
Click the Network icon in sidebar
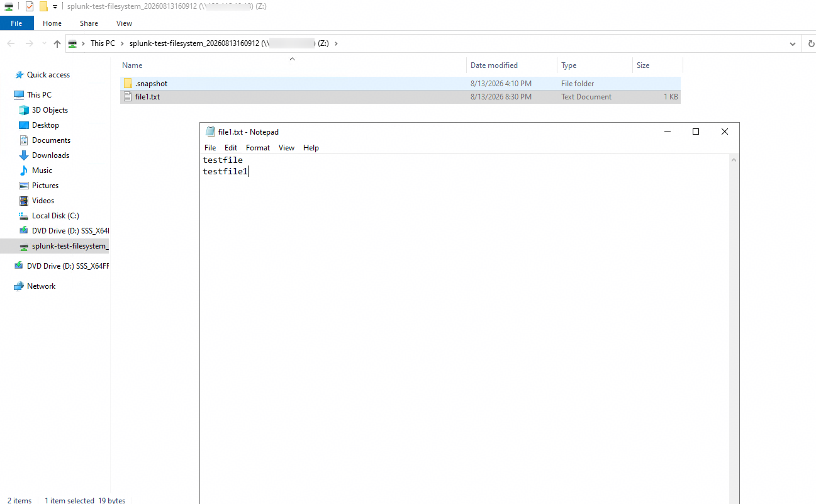pyautogui.click(x=19, y=286)
